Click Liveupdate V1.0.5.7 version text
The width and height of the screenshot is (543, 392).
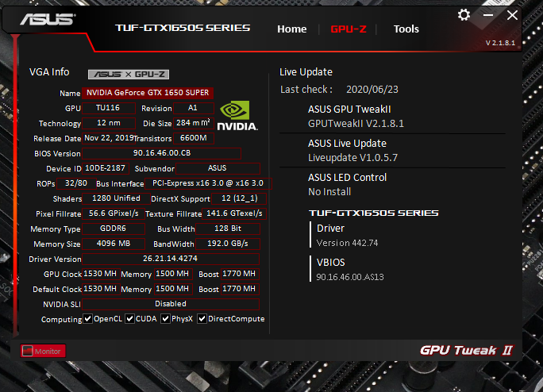[352, 158]
